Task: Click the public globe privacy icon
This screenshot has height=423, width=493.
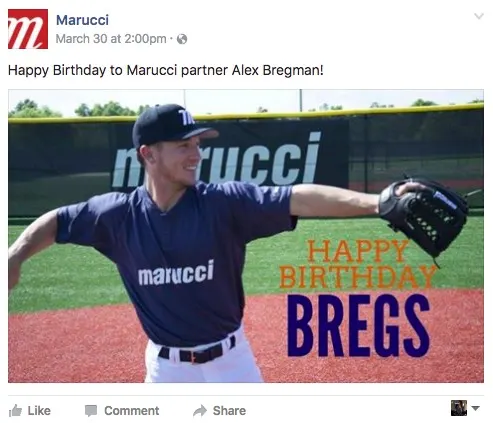Action: tap(182, 39)
